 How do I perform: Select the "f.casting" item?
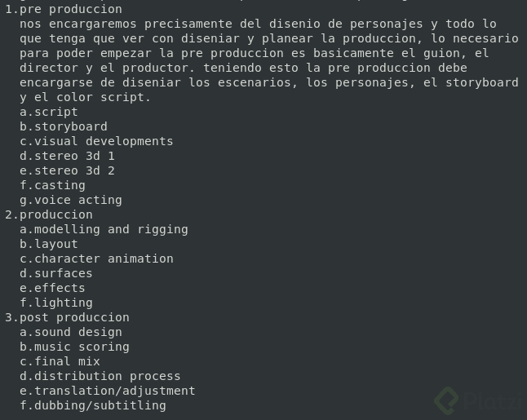point(52,185)
